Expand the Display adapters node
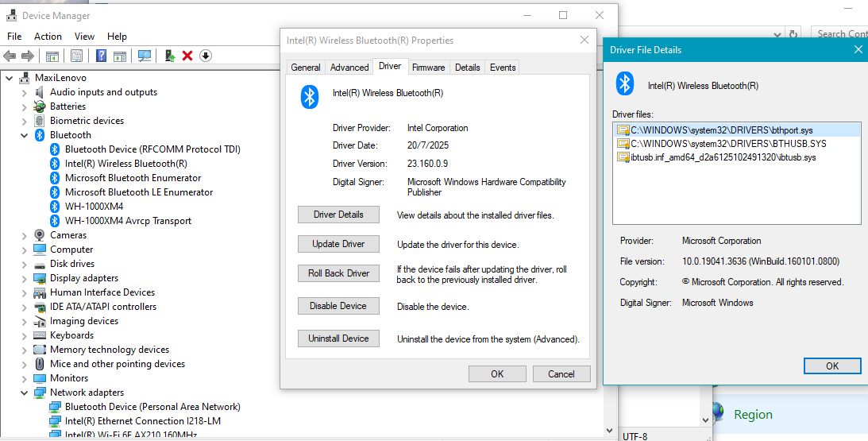 pyautogui.click(x=25, y=279)
